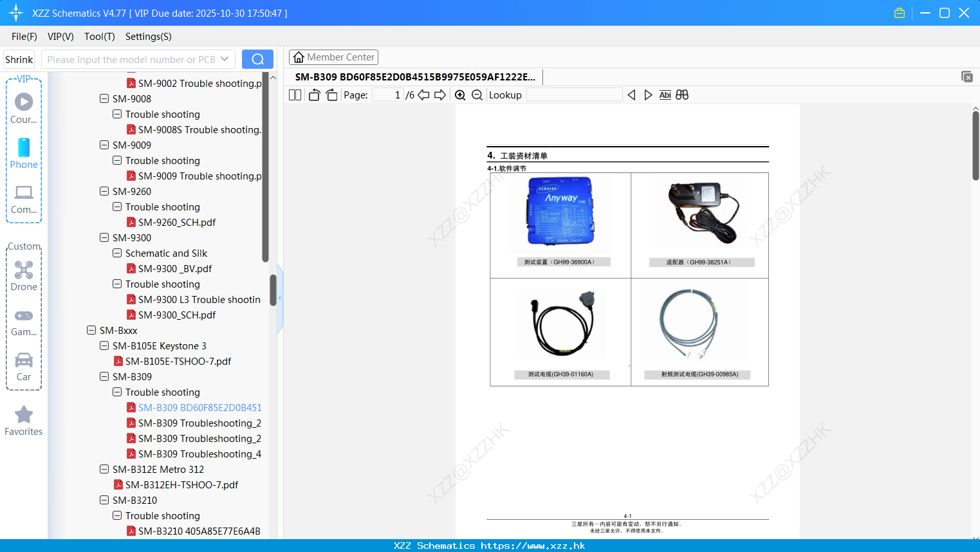Collapse the SM-Bxxx group

pyautogui.click(x=91, y=330)
